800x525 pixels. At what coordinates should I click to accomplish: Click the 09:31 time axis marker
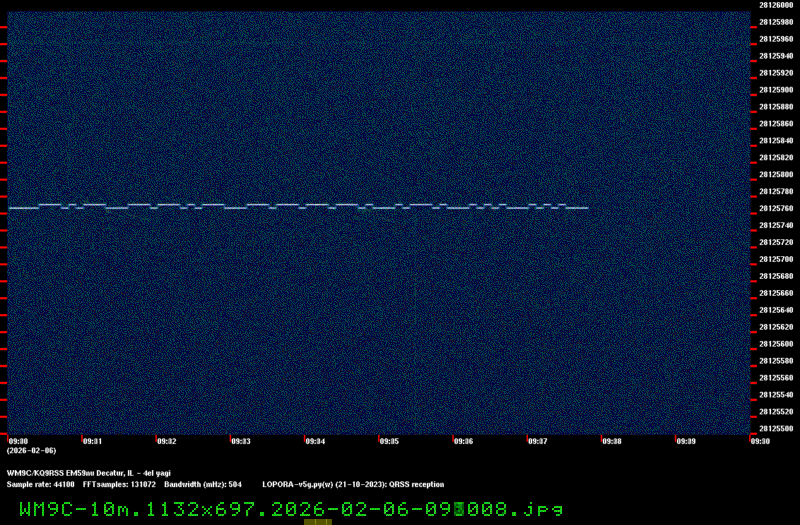click(x=92, y=440)
